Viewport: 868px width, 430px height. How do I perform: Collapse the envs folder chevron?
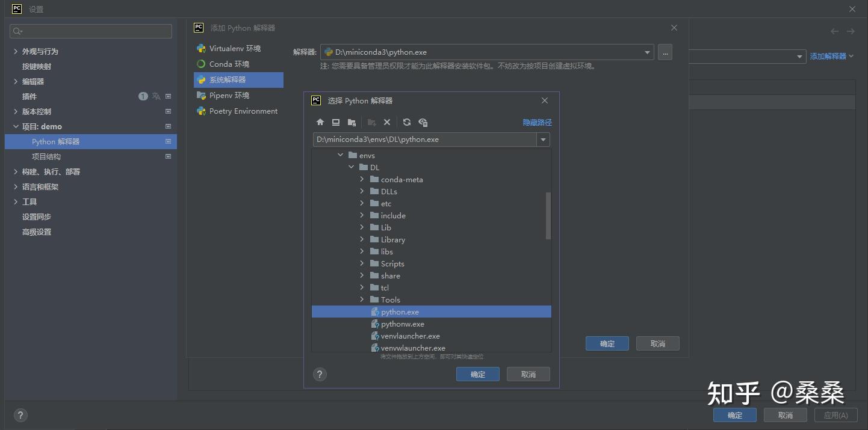tap(341, 155)
